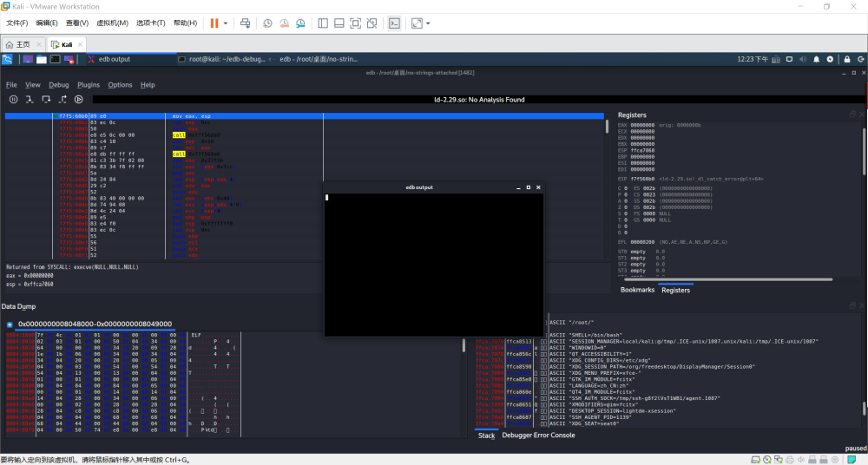Open Kali applications menu dragon icon
Viewport: 868px width, 465px height.
pos(7,59)
